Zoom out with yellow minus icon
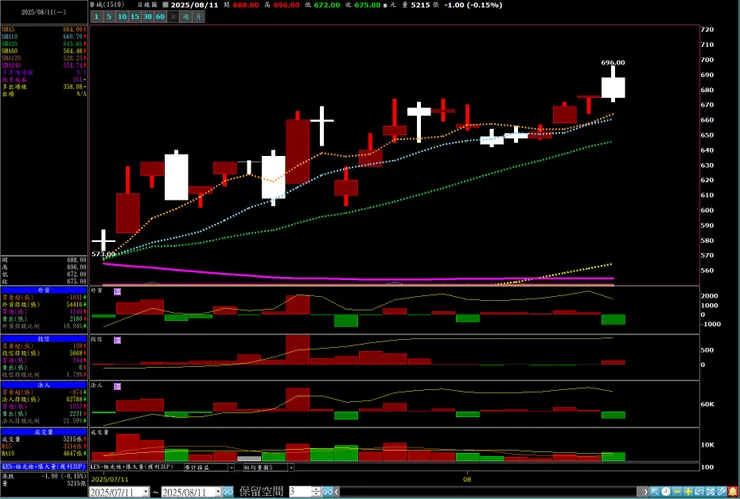Image resolution: width=740 pixels, height=499 pixels. 677,491
